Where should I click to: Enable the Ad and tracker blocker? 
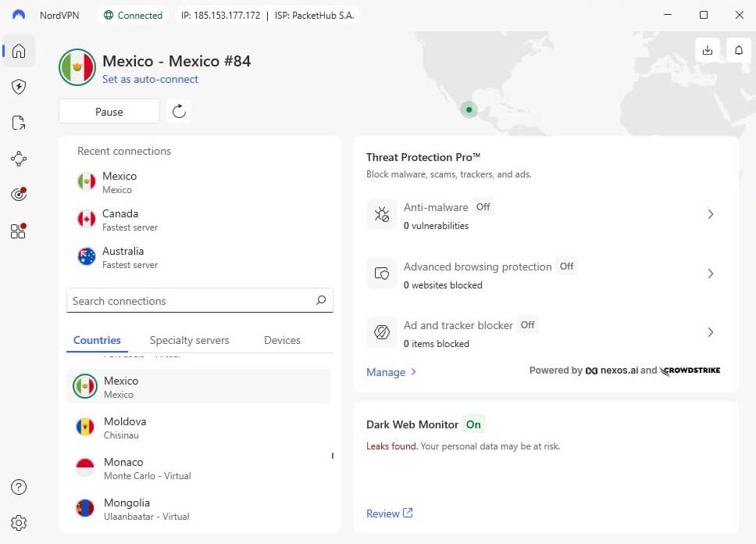coord(527,324)
